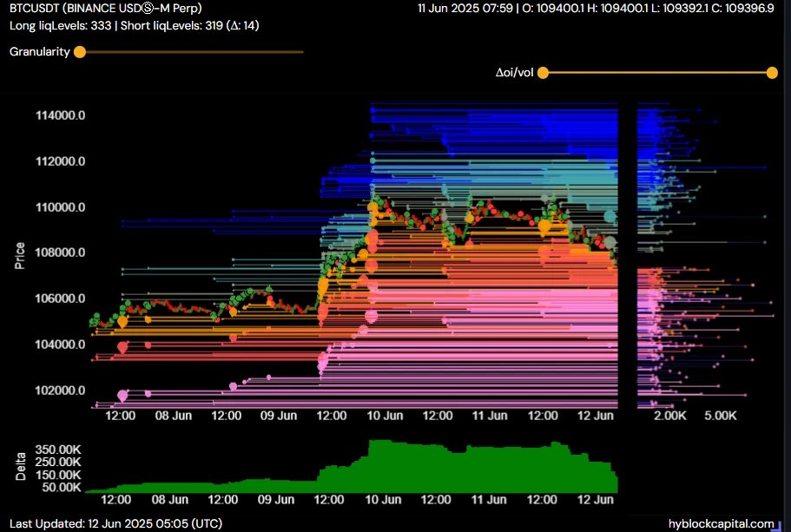Click the Granularity slider handle
Screen dimensions: 791x532
[x=80, y=52]
